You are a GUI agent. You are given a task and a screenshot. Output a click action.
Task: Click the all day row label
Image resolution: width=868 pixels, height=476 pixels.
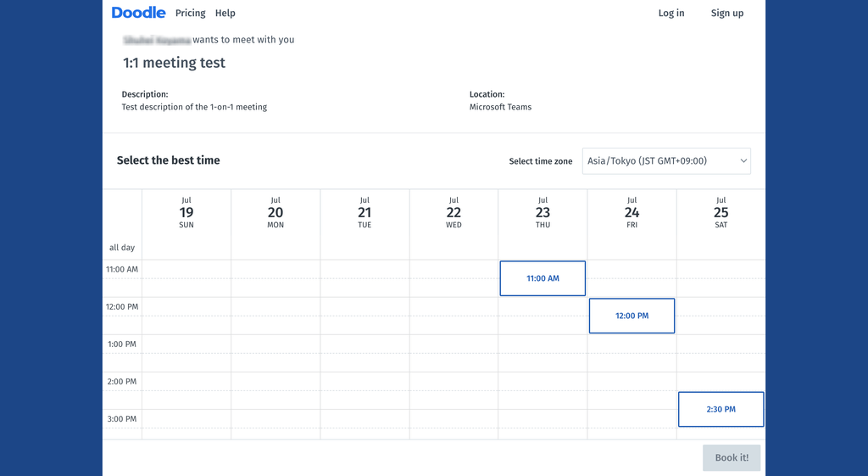click(x=122, y=248)
